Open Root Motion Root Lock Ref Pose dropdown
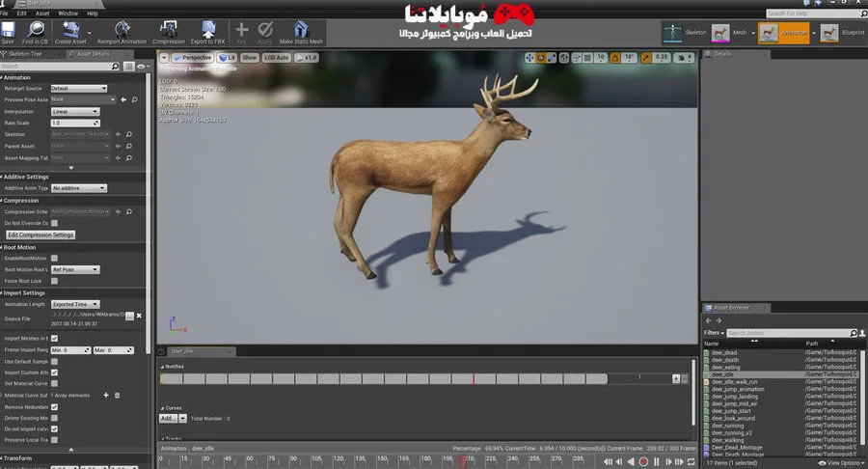 tap(75, 269)
